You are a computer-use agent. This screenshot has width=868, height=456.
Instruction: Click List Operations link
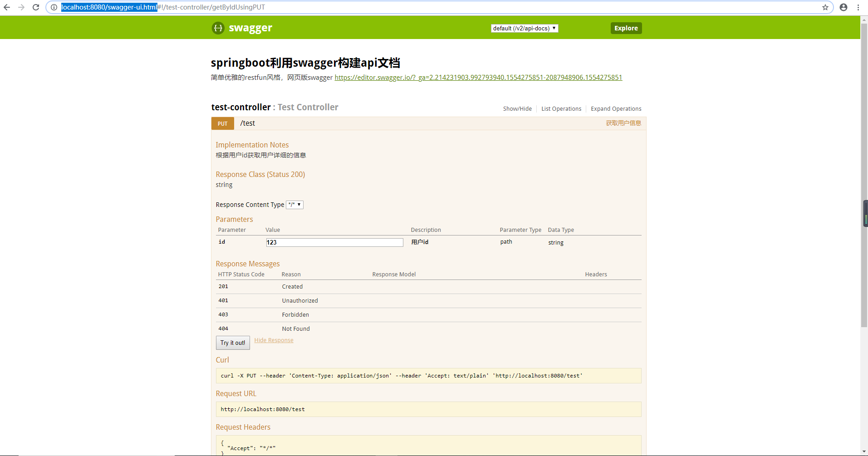(561, 109)
